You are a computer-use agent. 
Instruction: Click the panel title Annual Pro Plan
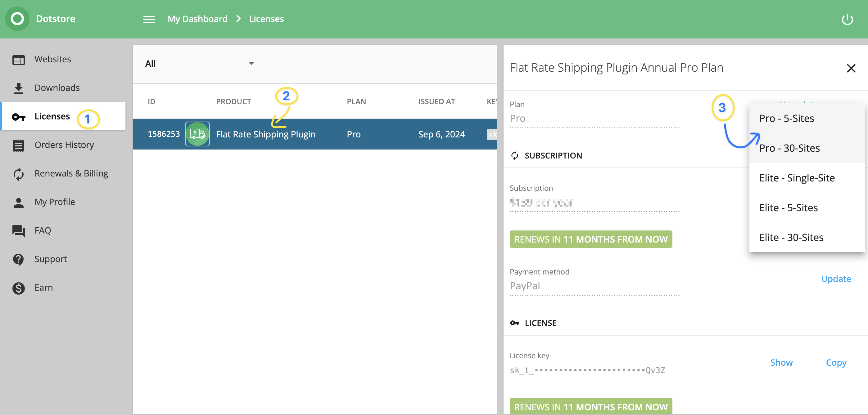tap(616, 68)
